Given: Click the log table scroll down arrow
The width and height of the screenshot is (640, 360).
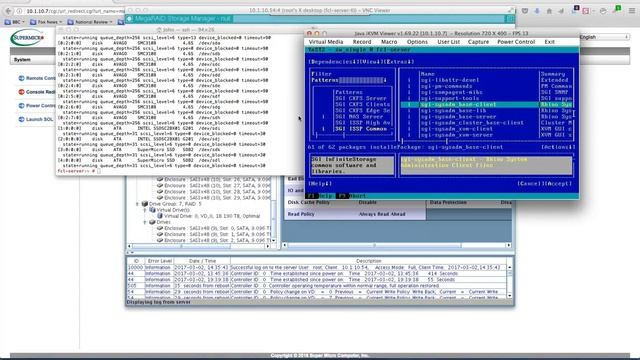Looking at the screenshot, I should (x=509, y=296).
